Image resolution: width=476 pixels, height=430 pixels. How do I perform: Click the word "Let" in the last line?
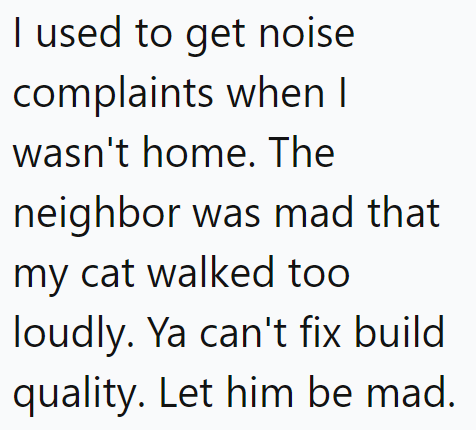186,392
